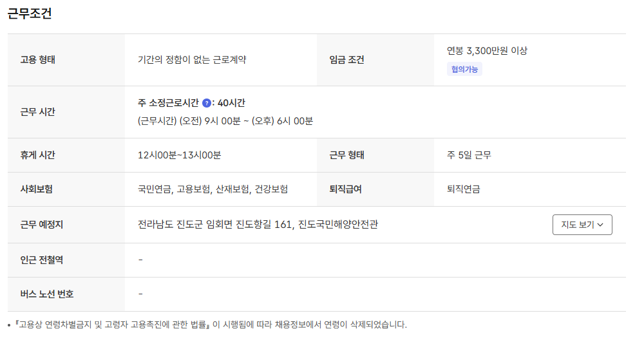Select the 연봉 3,300만원 이상 salary text

[x=487, y=50]
